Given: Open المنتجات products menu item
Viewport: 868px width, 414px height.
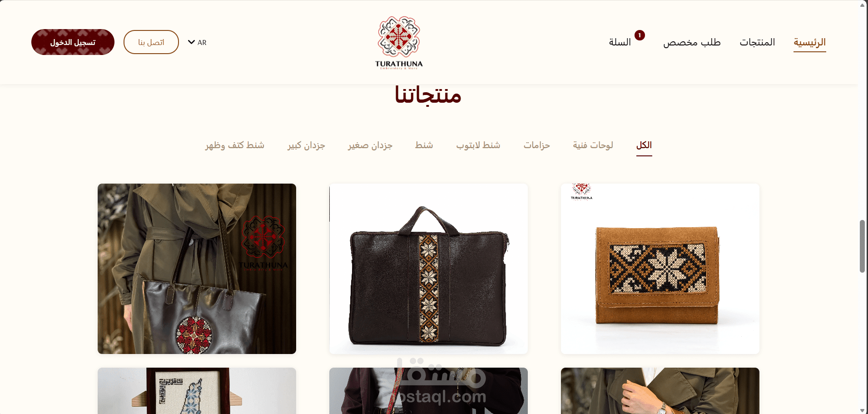Looking at the screenshot, I should pyautogui.click(x=757, y=42).
